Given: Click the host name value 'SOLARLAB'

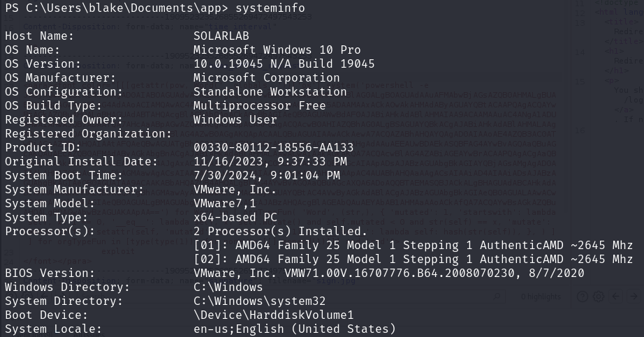Looking at the screenshot, I should tap(221, 36).
